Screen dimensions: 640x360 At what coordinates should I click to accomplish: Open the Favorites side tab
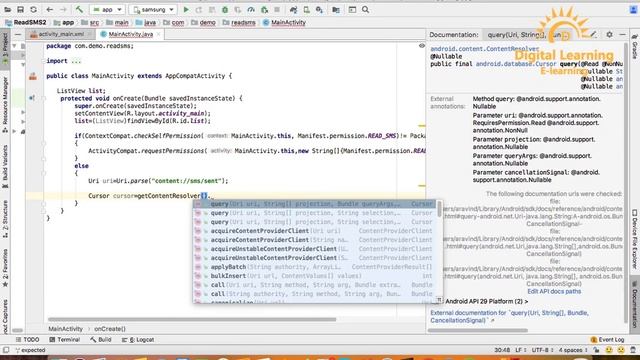5,268
